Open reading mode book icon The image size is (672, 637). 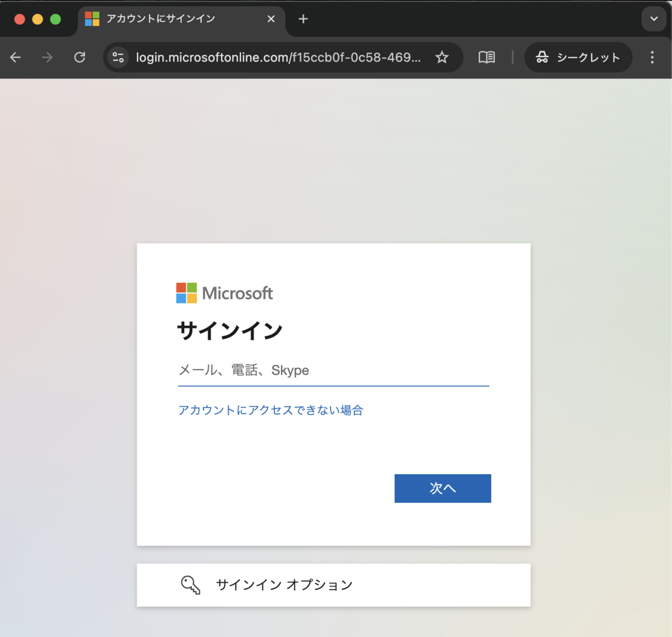pyautogui.click(x=487, y=57)
